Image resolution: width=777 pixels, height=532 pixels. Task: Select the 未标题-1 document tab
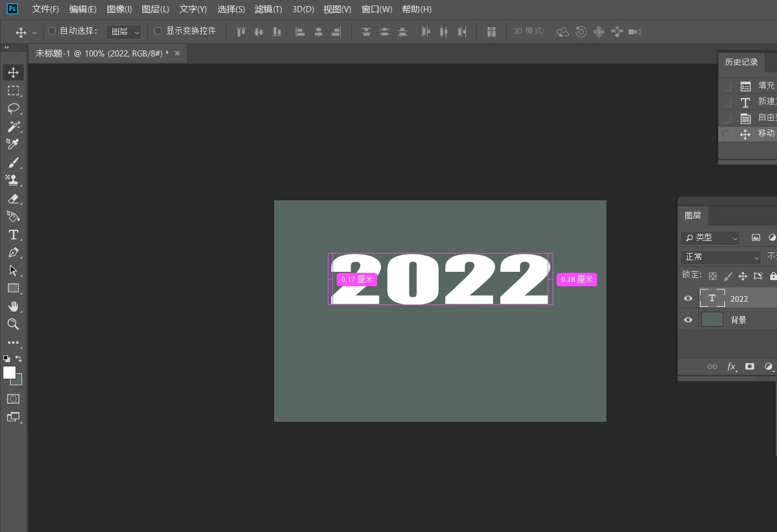(102, 54)
